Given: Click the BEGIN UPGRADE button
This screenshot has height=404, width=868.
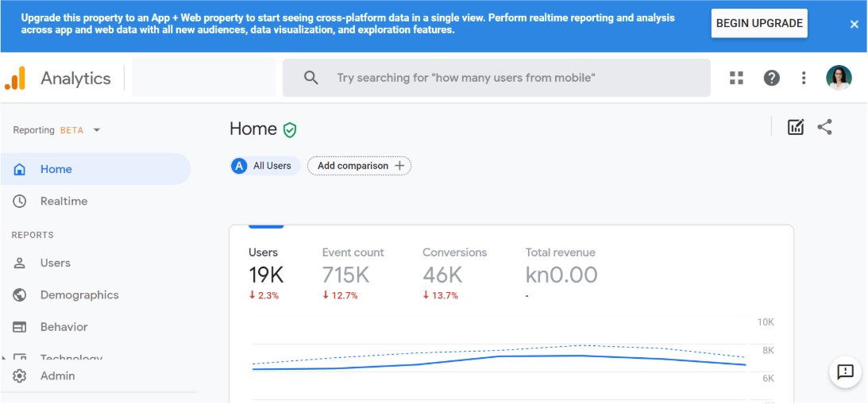Looking at the screenshot, I should tap(758, 24).
